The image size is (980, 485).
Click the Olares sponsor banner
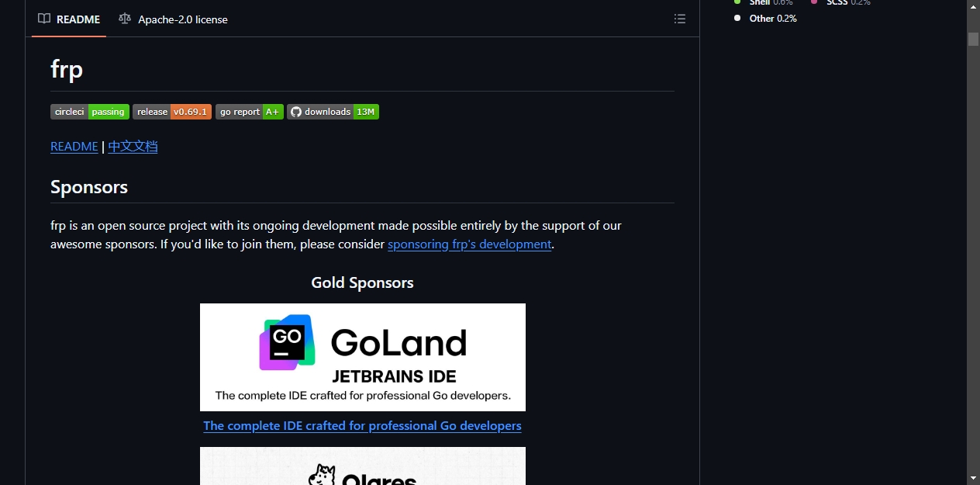(x=363, y=466)
